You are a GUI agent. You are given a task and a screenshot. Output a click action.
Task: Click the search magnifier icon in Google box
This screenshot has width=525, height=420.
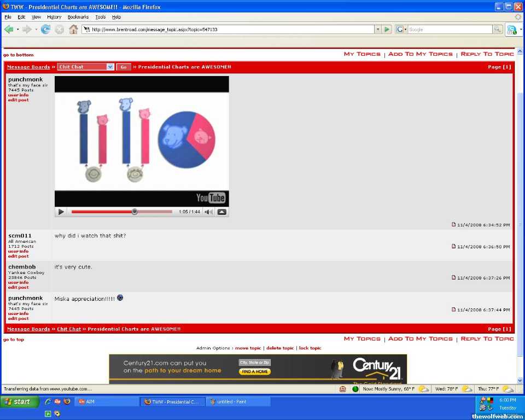click(x=497, y=30)
